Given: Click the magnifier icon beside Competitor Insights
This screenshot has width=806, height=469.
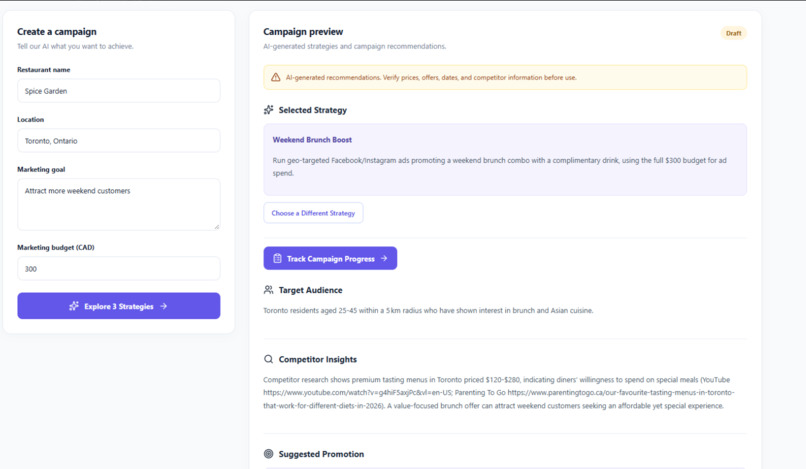Looking at the screenshot, I should tap(268, 359).
